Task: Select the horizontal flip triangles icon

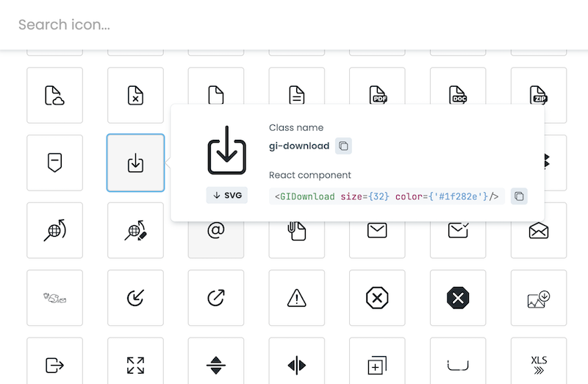Action: click(297, 361)
